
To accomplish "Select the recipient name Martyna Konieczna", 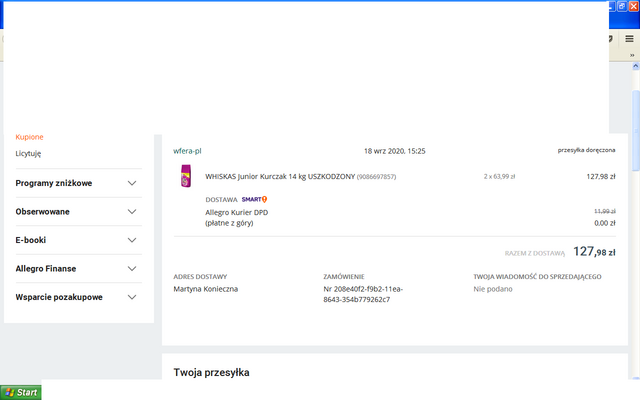I will tap(206, 289).
